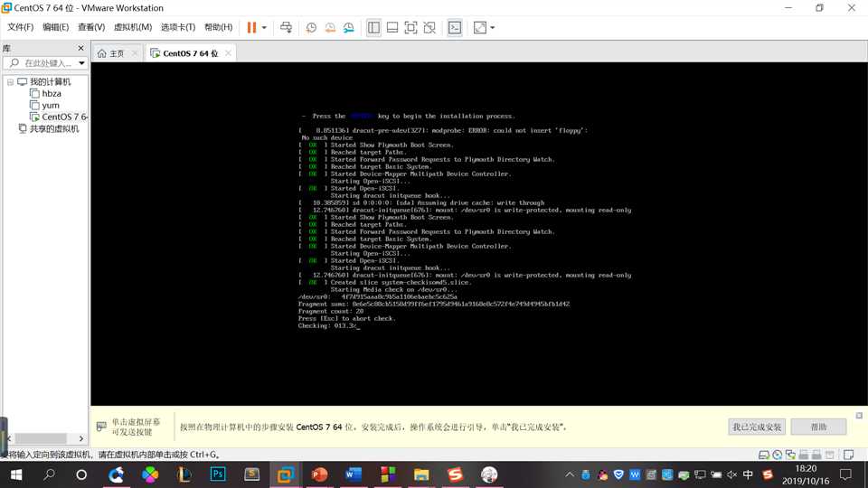Open Cortana circle icon on taskbar

point(81,474)
